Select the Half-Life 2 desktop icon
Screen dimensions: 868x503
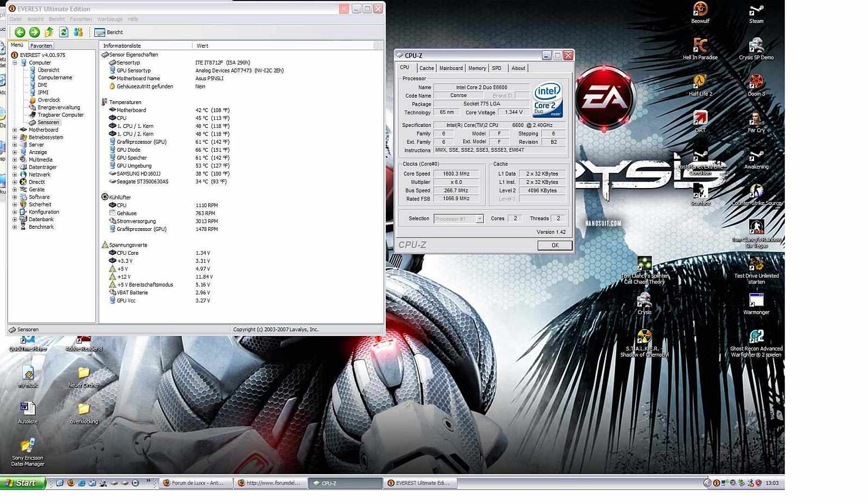tap(700, 85)
